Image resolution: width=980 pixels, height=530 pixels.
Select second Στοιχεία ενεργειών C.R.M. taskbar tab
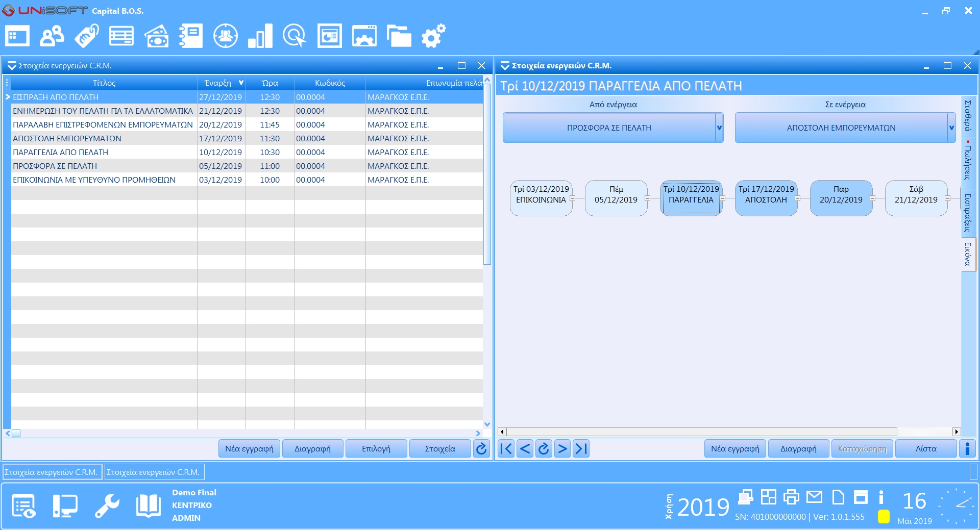point(154,472)
